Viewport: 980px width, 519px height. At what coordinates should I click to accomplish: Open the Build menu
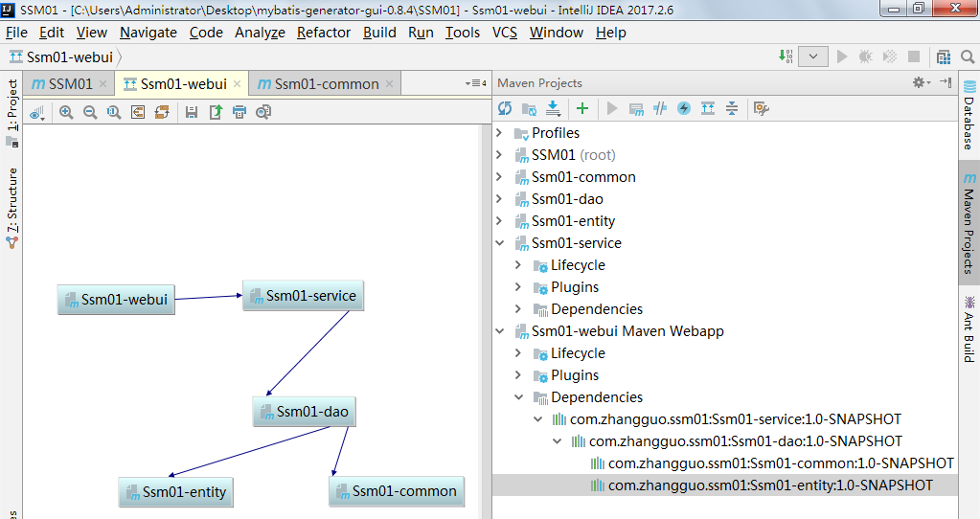(379, 33)
